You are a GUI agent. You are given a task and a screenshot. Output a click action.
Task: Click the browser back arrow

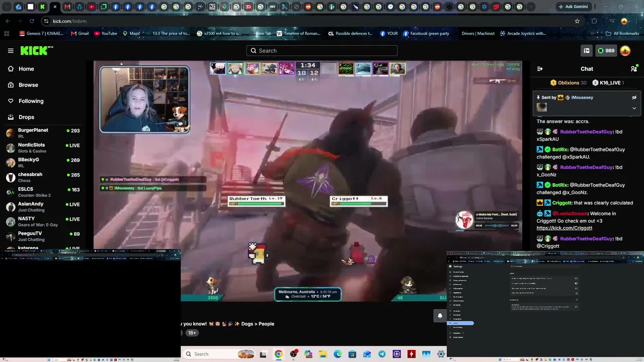point(8,21)
